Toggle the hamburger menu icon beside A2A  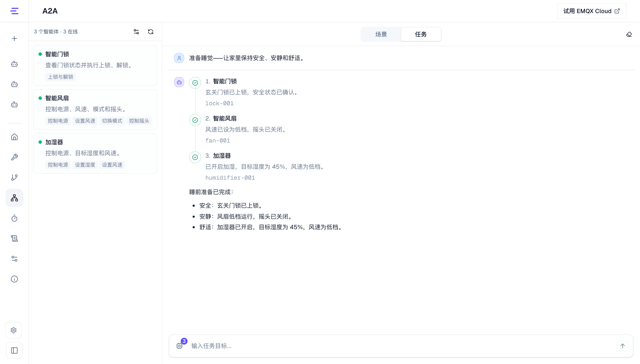[14, 11]
